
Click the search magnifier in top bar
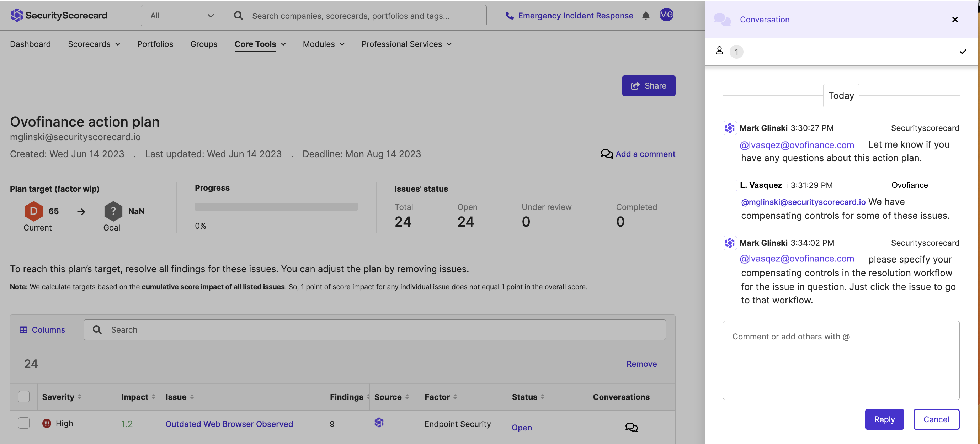tap(238, 16)
